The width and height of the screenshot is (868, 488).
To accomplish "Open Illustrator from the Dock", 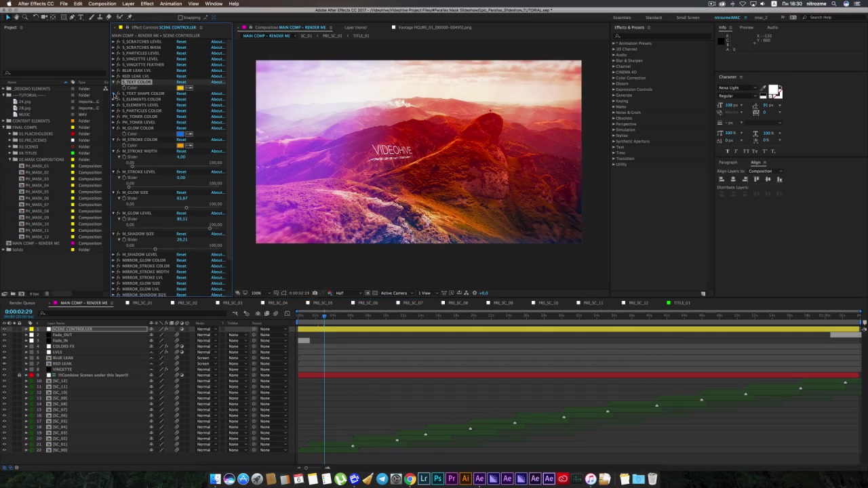I will pos(466,479).
